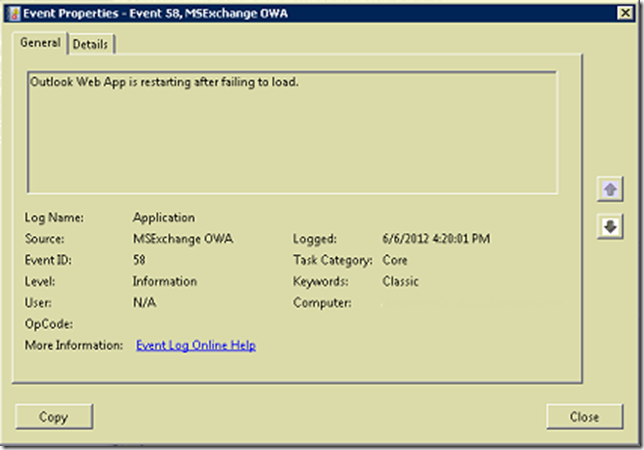Click the 'Logged:' label
This screenshot has width=644, height=450.
[x=315, y=239]
